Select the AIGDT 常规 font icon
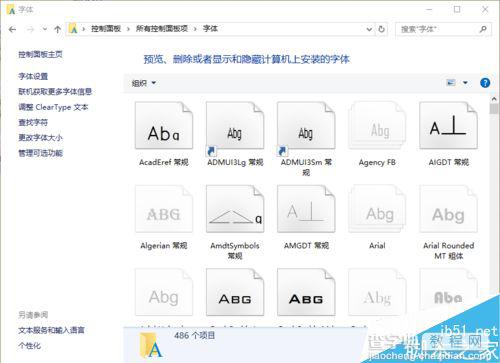Screen dimensions: 500x363 point(448,125)
